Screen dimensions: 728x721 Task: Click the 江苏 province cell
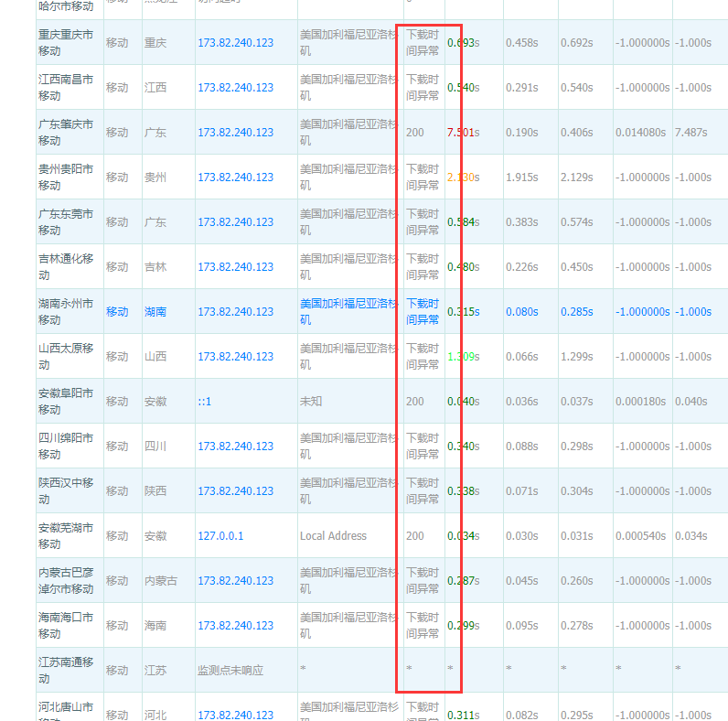tap(155, 671)
